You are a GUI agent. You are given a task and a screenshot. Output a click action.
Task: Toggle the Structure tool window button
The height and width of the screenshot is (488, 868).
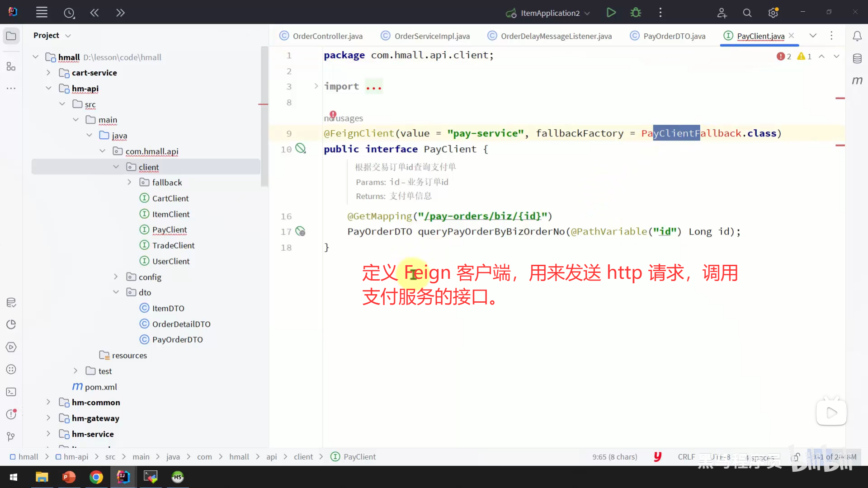pyautogui.click(x=11, y=67)
